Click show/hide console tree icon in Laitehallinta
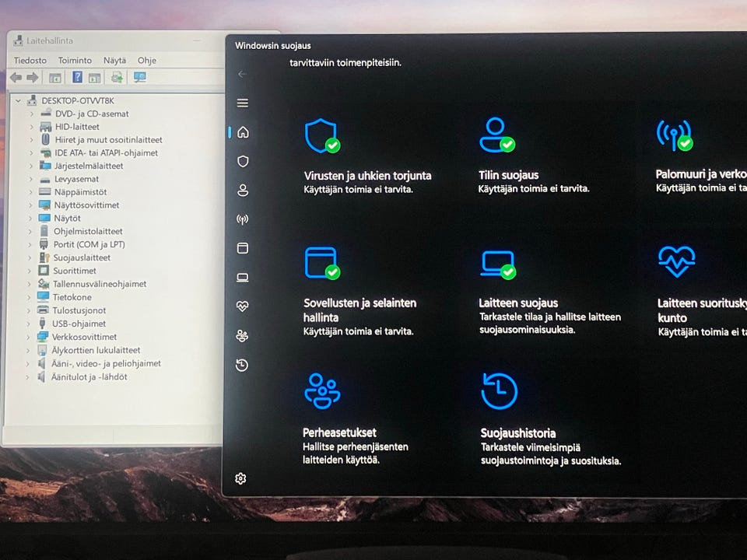747x560 pixels. tap(55, 77)
